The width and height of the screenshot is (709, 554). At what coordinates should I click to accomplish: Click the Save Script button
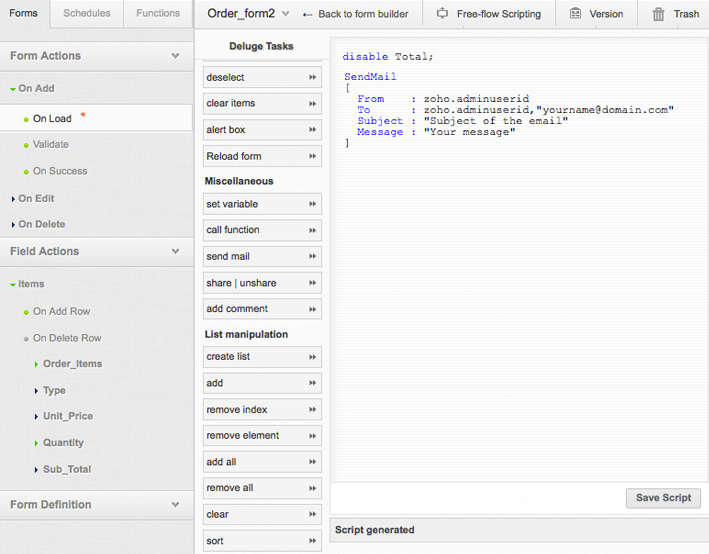coord(663,498)
